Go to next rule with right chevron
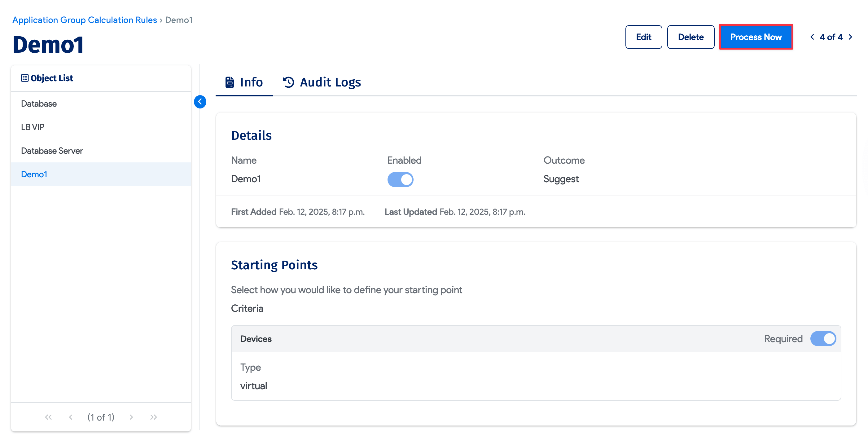868x437 pixels. (x=850, y=37)
